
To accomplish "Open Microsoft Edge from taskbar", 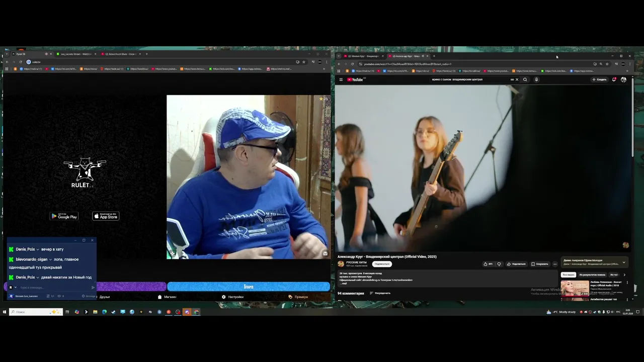I will click(104, 312).
